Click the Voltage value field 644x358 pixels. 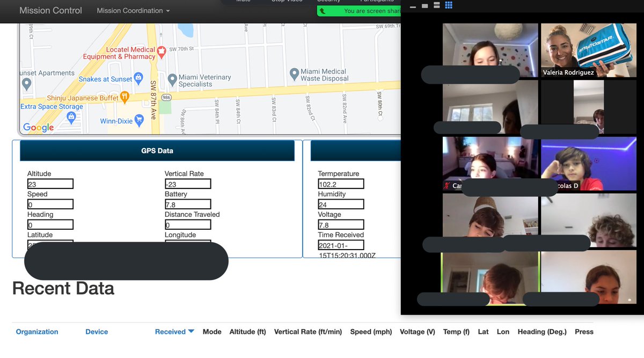click(x=341, y=225)
